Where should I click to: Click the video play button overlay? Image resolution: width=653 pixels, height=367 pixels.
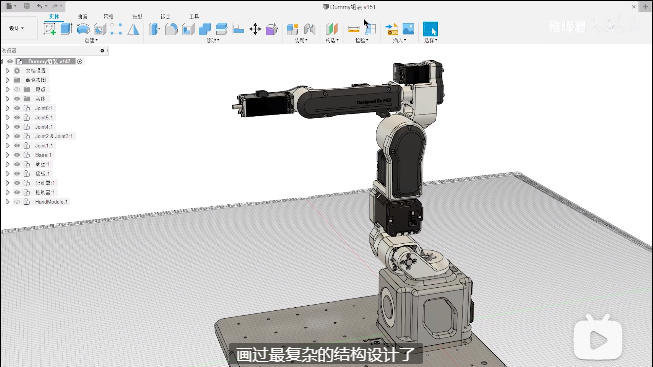click(x=598, y=338)
